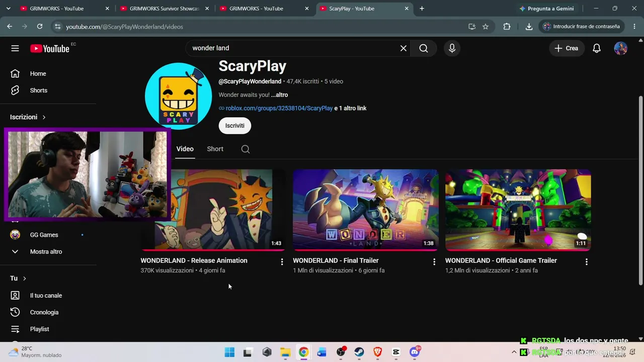
Task: Open File Explorer from the taskbar
Action: tap(285, 352)
